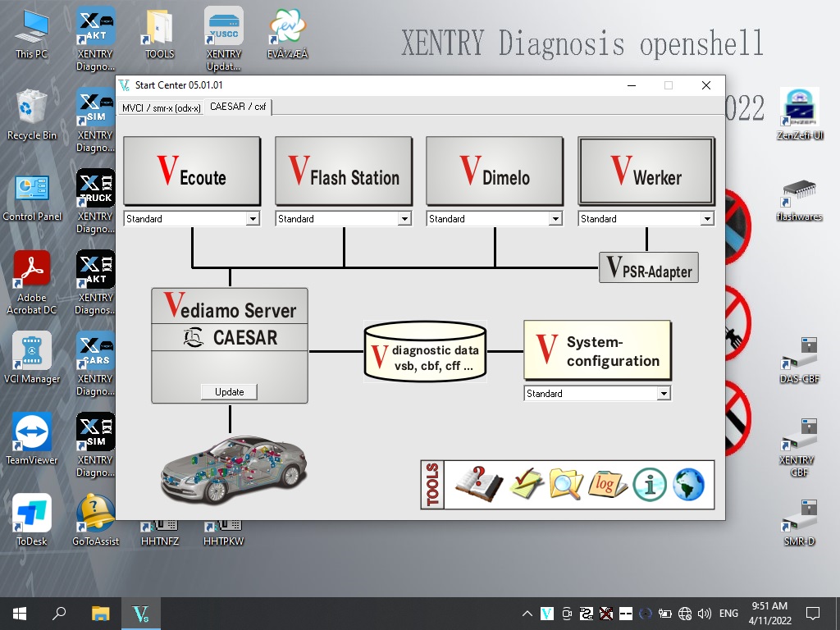Select the VCI Manager desktop icon
Viewport: 840px width, 630px height.
(x=32, y=358)
